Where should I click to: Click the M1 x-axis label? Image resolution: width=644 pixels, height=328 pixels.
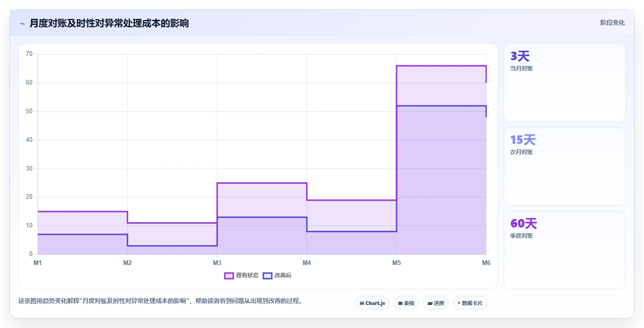(x=38, y=263)
